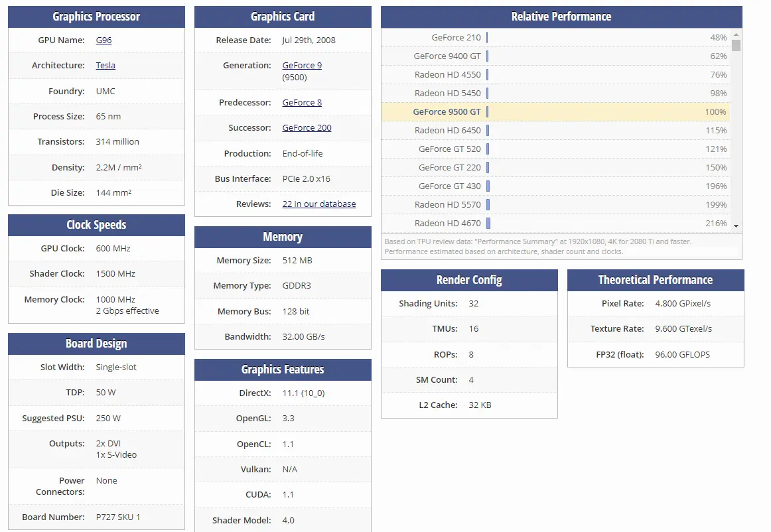Click the Memory section header
771x532 pixels.
click(x=283, y=237)
